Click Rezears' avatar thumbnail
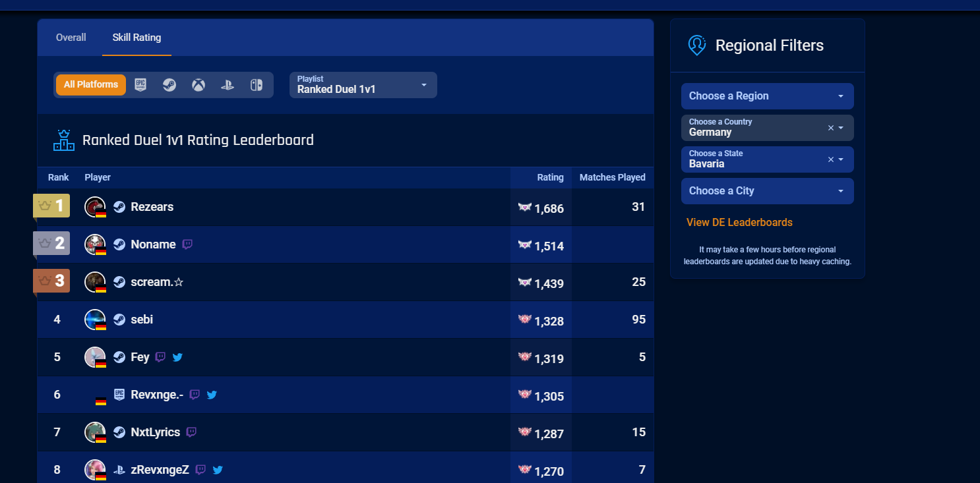 [x=95, y=207]
